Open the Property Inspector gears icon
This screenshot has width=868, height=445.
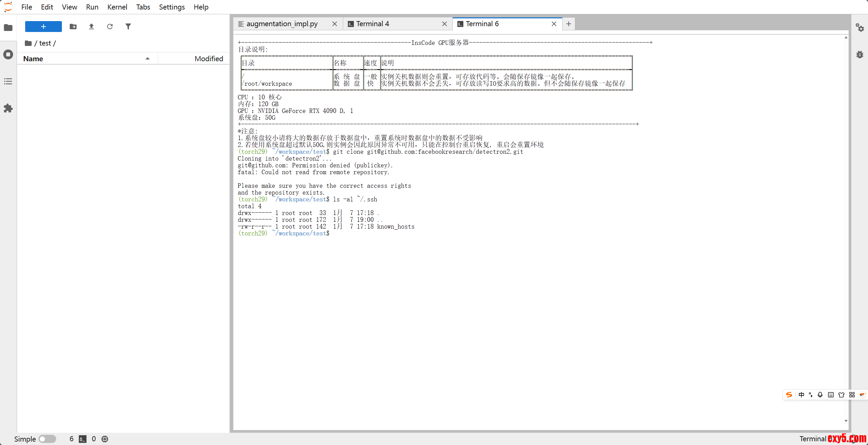[859, 28]
